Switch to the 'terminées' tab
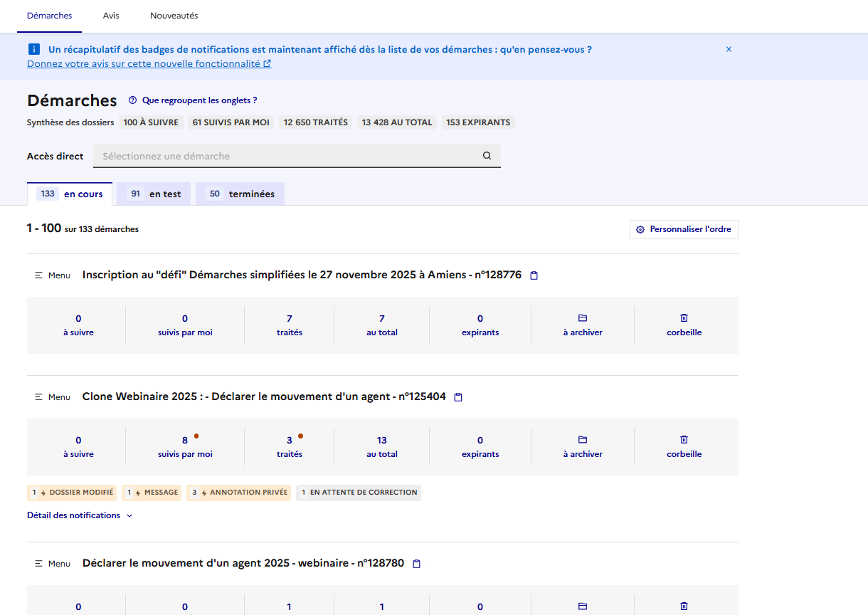 point(241,194)
